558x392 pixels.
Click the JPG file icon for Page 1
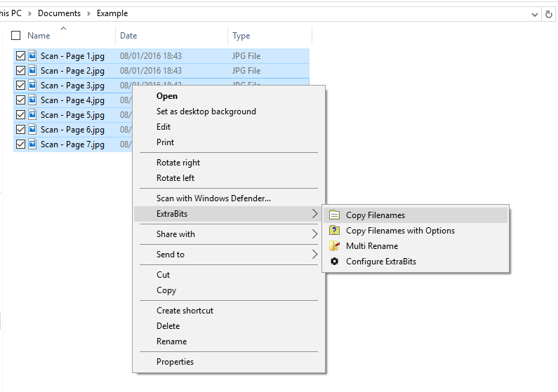[x=32, y=56]
